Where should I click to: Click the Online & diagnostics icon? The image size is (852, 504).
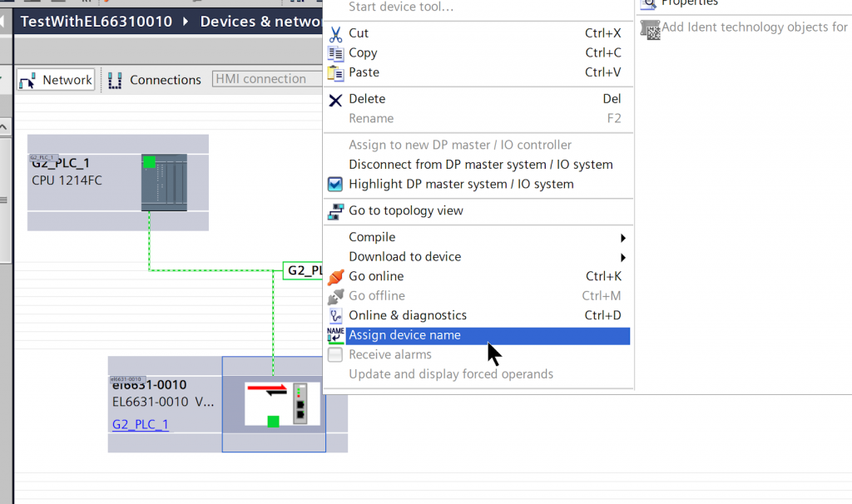pyautogui.click(x=335, y=316)
